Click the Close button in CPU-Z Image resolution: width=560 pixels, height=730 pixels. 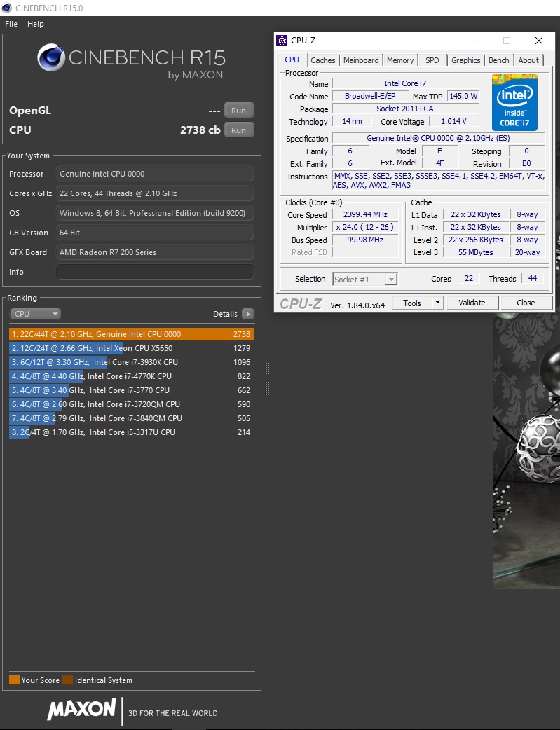(x=526, y=303)
